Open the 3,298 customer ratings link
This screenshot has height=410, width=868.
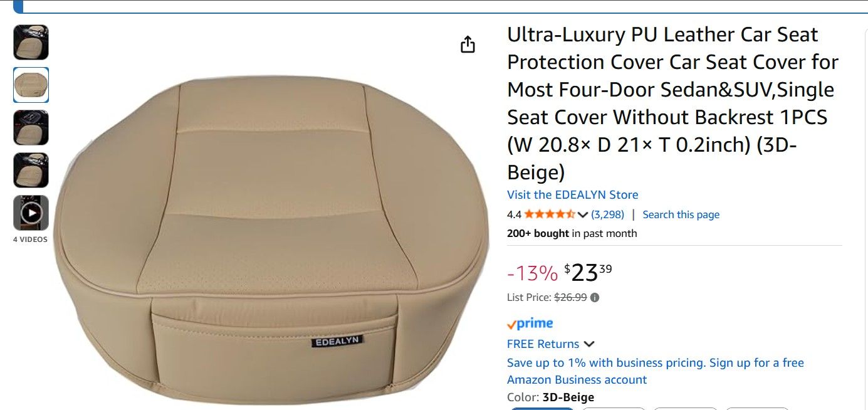[608, 214]
